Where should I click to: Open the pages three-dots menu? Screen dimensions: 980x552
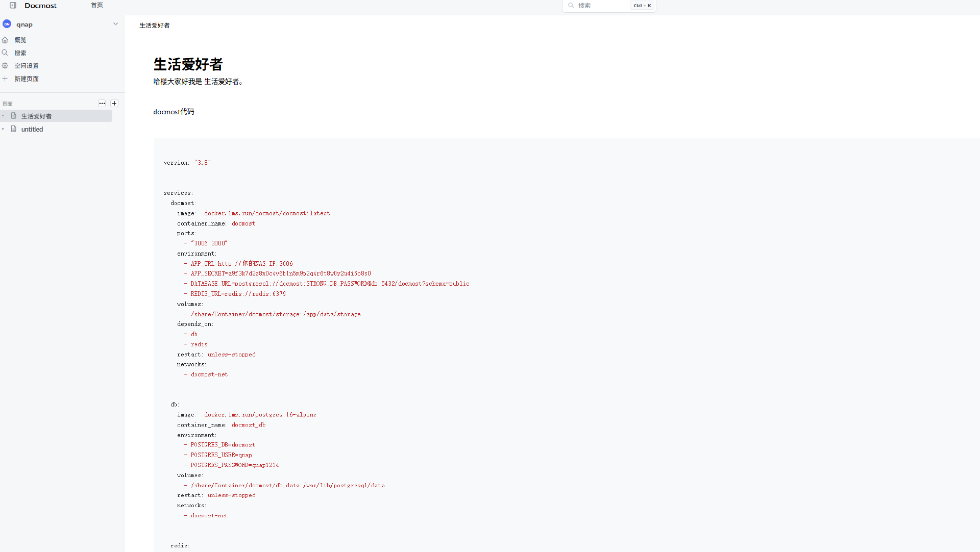pos(102,104)
